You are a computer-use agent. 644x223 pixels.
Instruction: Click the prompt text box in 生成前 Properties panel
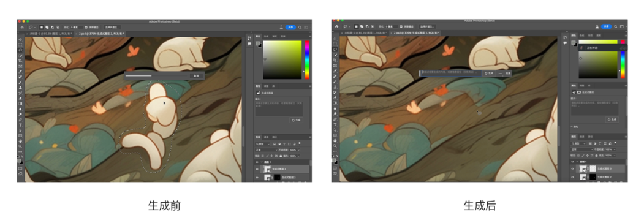279,108
